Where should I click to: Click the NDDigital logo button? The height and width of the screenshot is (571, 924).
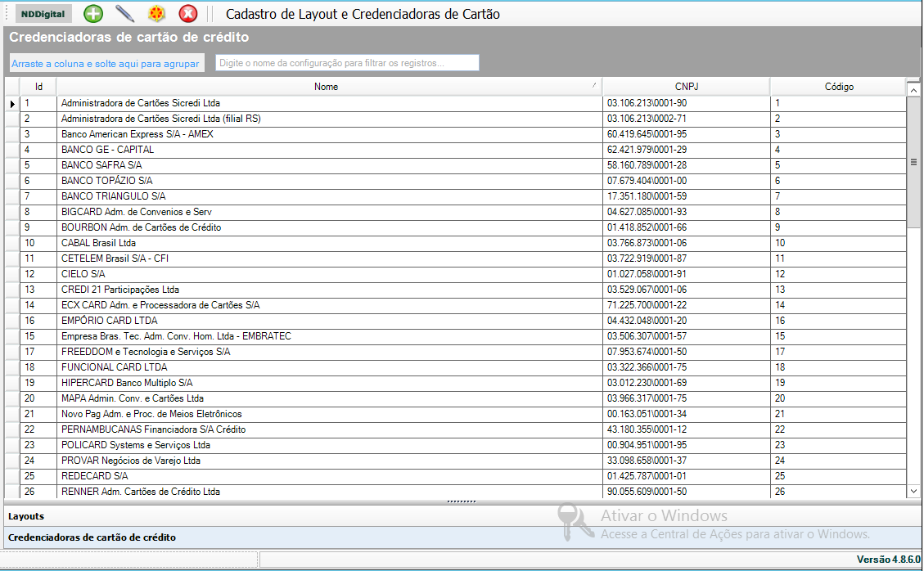pyautogui.click(x=43, y=14)
